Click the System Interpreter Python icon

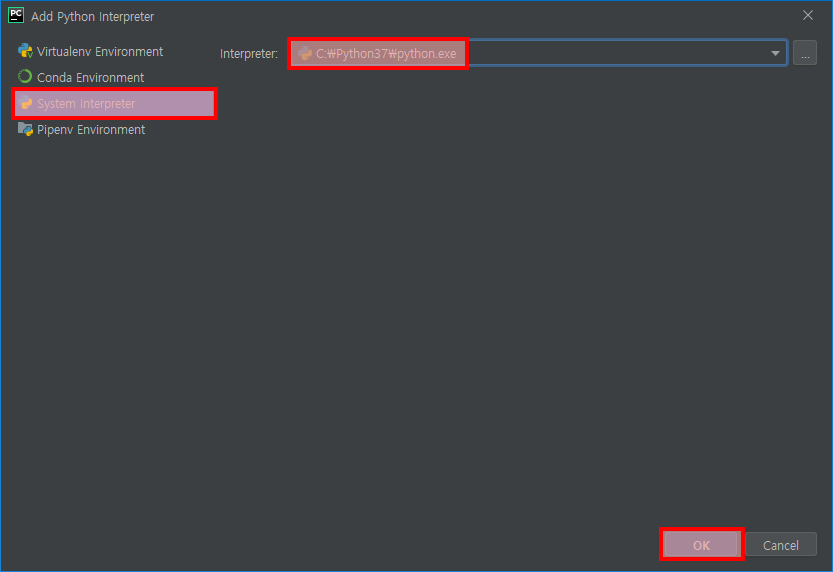(25, 103)
